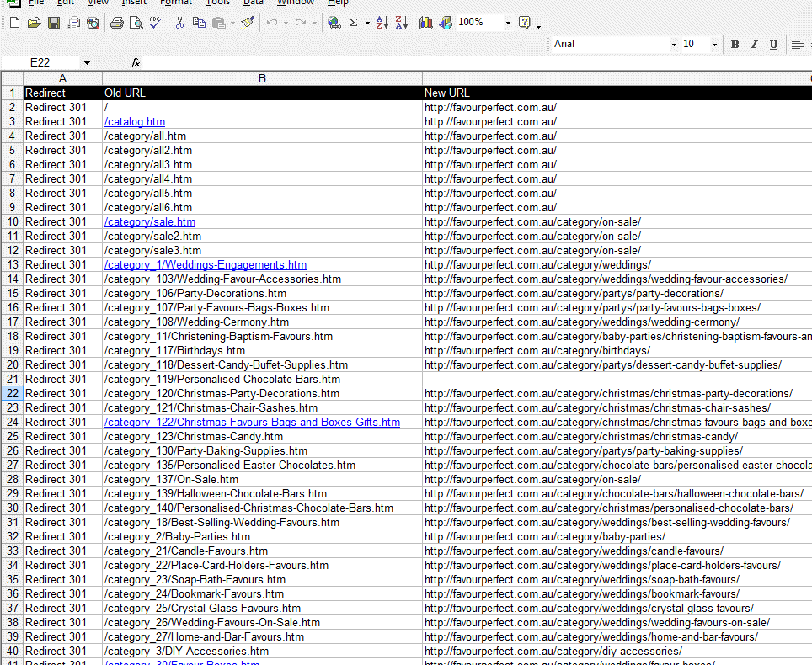The image size is (812, 665).
Task: Sort ascending A to Z
Action: 382,23
